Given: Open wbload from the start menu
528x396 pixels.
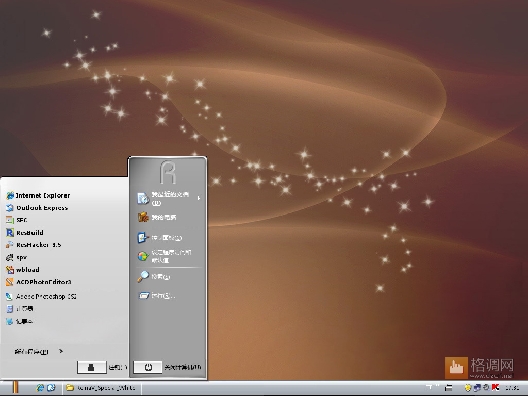Looking at the screenshot, I should [x=23, y=269].
